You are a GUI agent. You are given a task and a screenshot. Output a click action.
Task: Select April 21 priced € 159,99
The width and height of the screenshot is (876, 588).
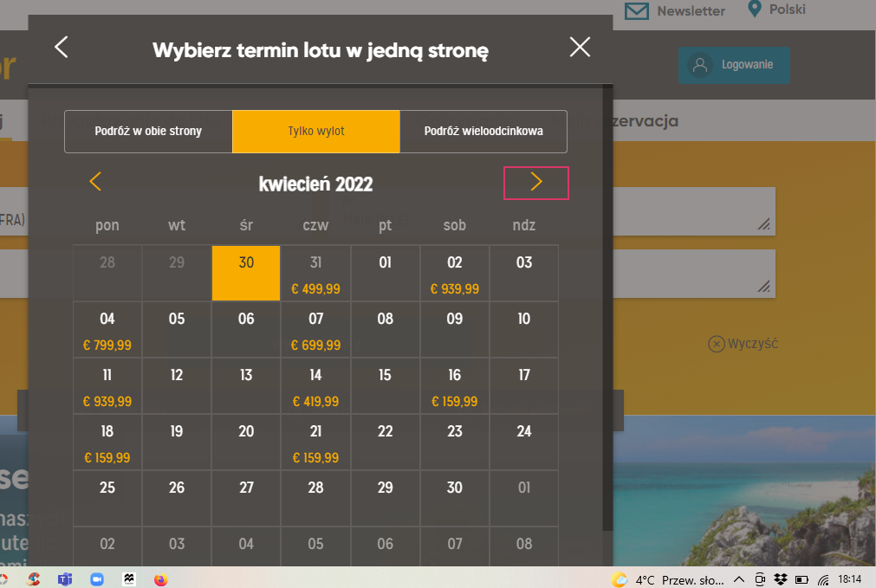315,443
